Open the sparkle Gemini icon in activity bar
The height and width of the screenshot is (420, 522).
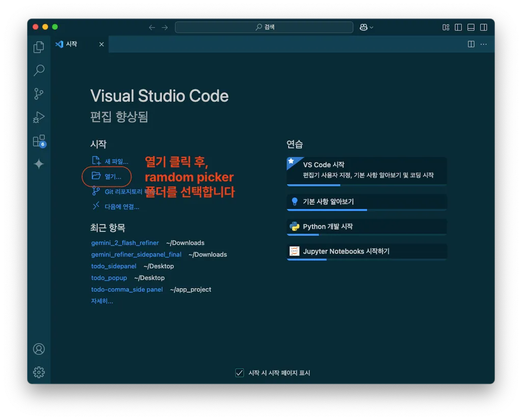[39, 164]
